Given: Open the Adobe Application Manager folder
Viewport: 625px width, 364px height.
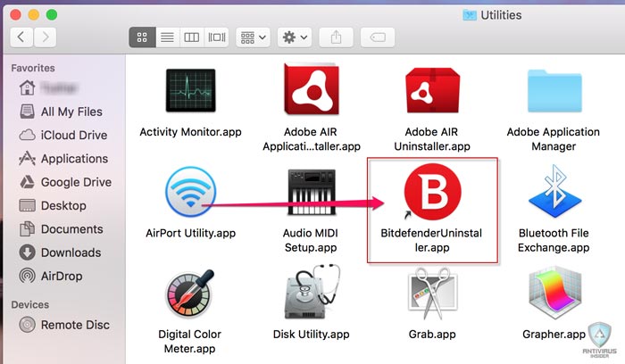Looking at the screenshot, I should pyautogui.click(x=554, y=90).
